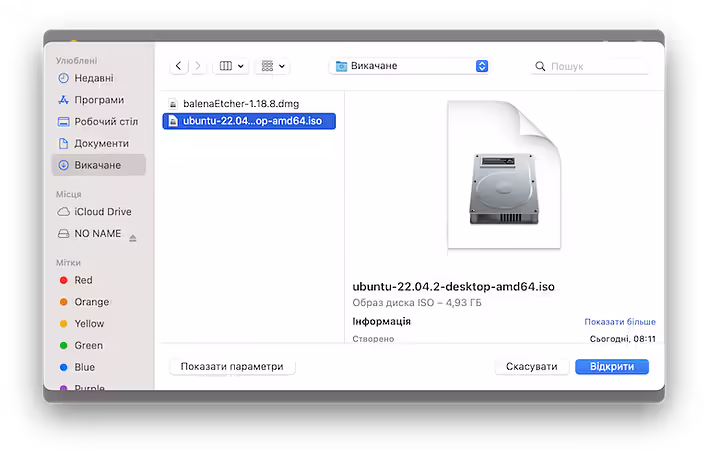This screenshot has width=708, height=460.
Task: Open iCloud Drive in the sidebar
Action: coord(98,212)
